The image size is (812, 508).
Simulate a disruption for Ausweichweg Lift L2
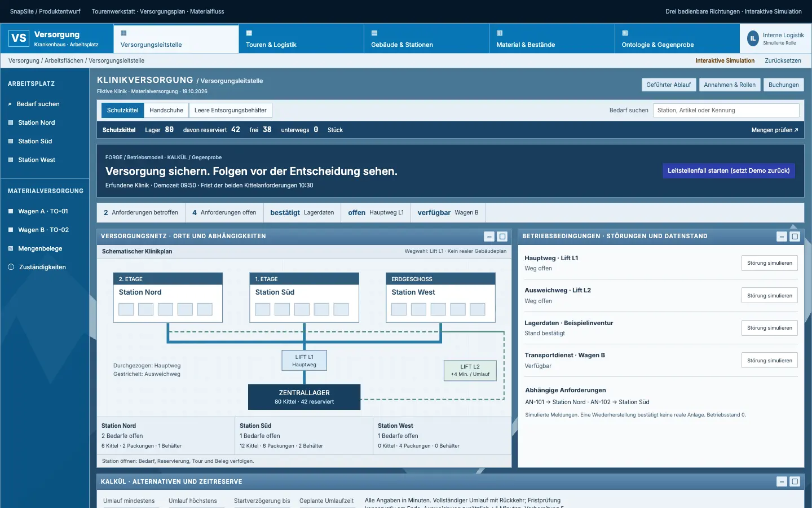770,296
